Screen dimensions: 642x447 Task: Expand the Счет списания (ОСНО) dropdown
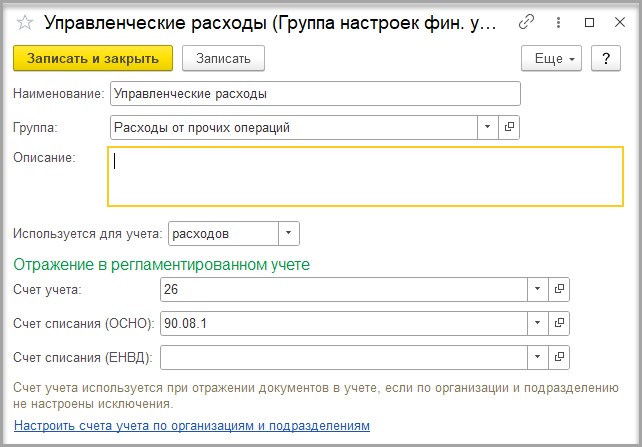pyautogui.click(x=538, y=323)
